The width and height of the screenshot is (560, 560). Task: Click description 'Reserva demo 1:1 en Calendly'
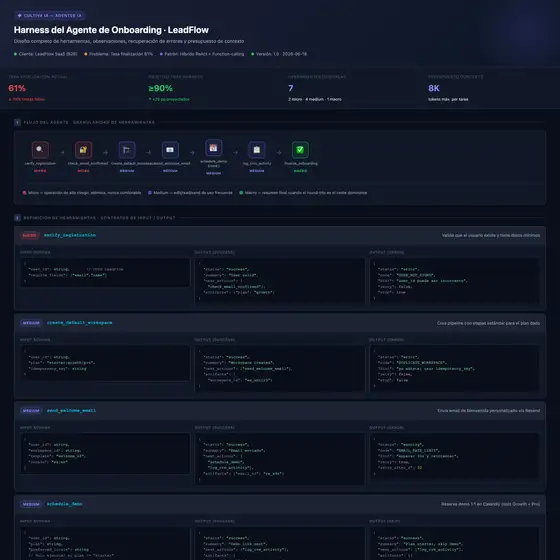point(490,504)
